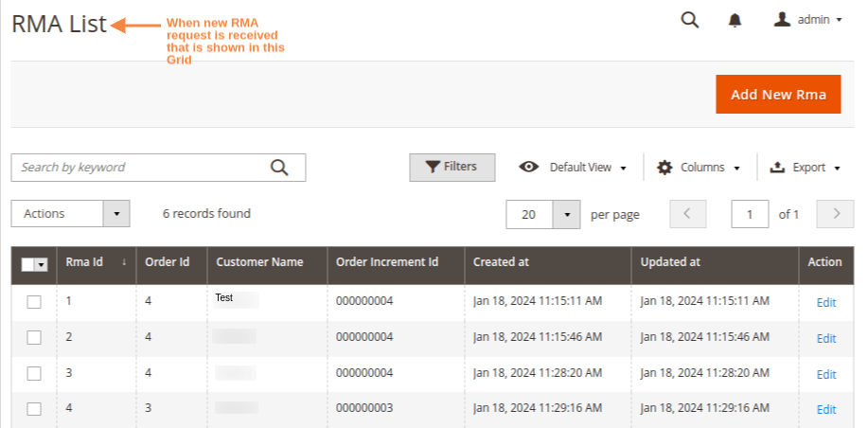The height and width of the screenshot is (428, 868).
Task: Click the admin user account icon
Action: 782,19
